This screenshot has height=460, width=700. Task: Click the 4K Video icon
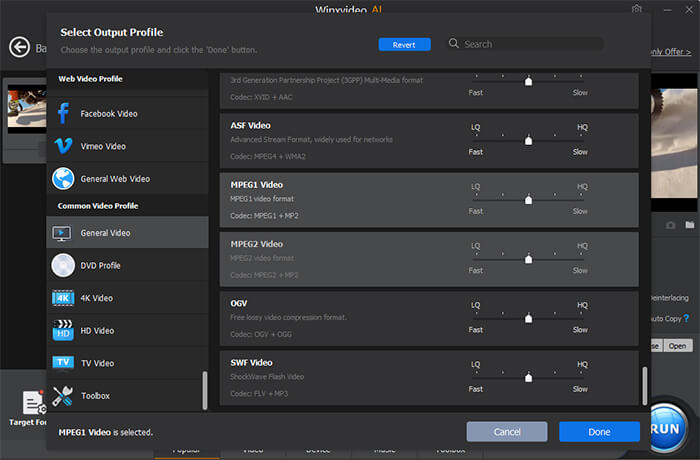(x=63, y=298)
